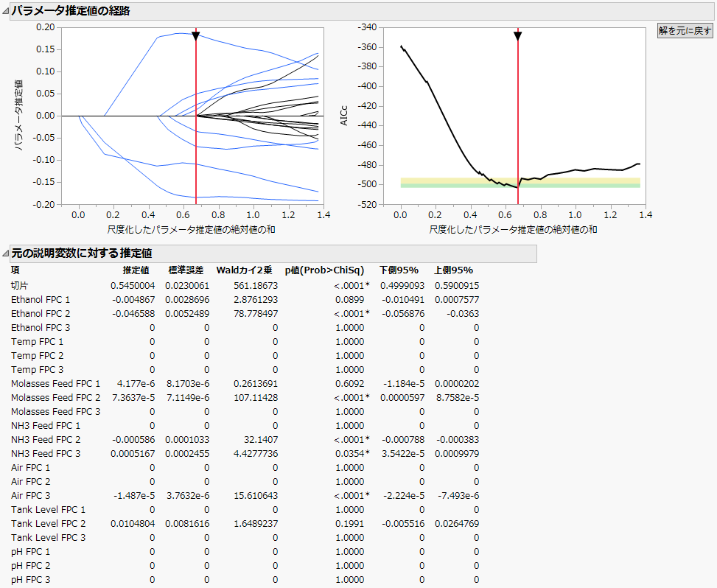717x588 pixels.
Task: Click the 解を元に戻す button
Action: [685, 31]
